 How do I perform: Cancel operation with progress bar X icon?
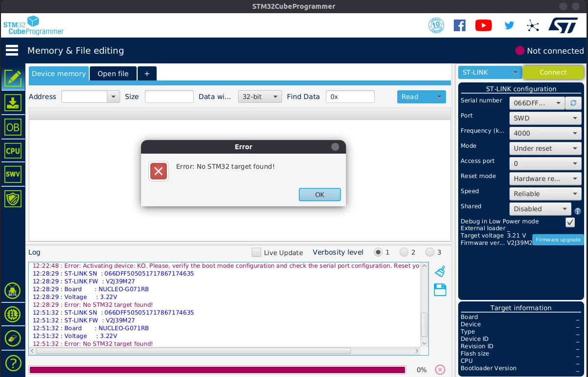click(x=440, y=370)
